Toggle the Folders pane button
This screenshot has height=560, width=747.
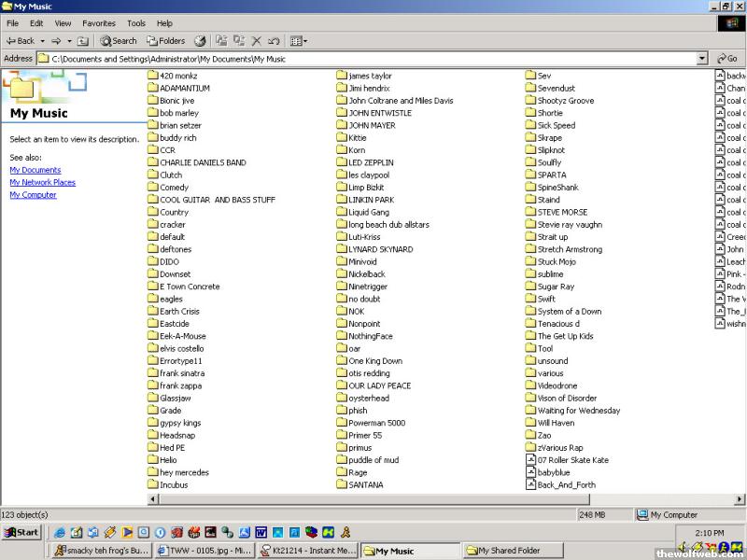pyautogui.click(x=165, y=41)
